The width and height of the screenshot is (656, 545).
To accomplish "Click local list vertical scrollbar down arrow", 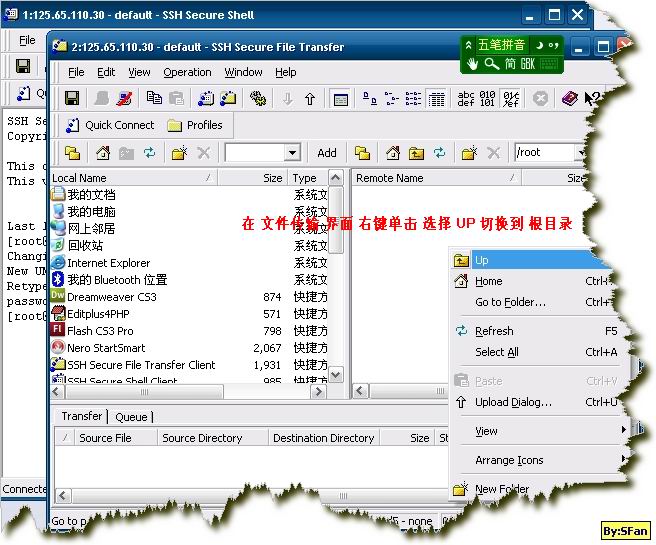I will point(336,374).
